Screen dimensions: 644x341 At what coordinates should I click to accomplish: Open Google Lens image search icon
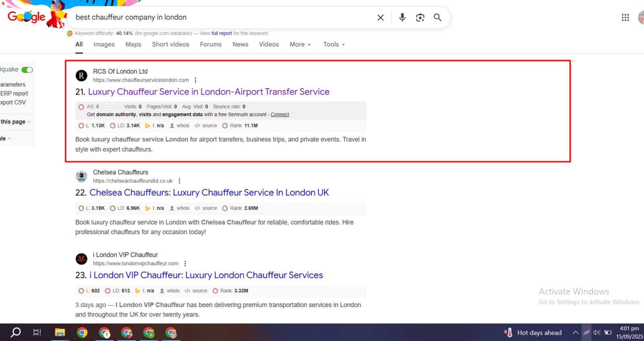420,17
